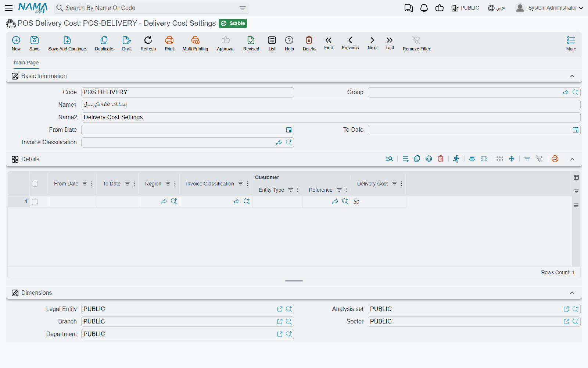Click Save And Continue

(67, 43)
